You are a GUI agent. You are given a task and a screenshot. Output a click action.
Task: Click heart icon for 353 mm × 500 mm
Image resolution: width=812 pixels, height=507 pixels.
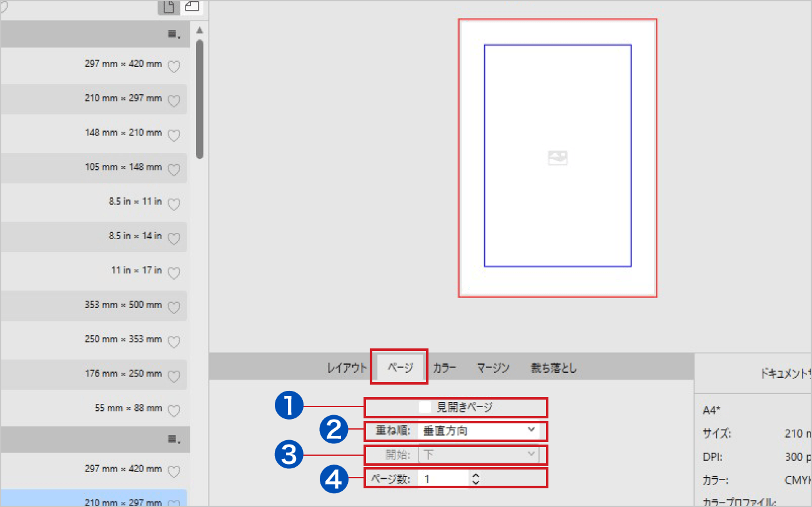click(174, 307)
